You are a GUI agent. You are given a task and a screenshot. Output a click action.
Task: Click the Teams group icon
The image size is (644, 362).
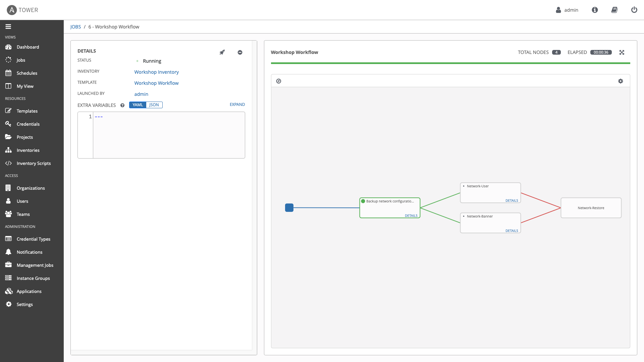click(x=8, y=214)
